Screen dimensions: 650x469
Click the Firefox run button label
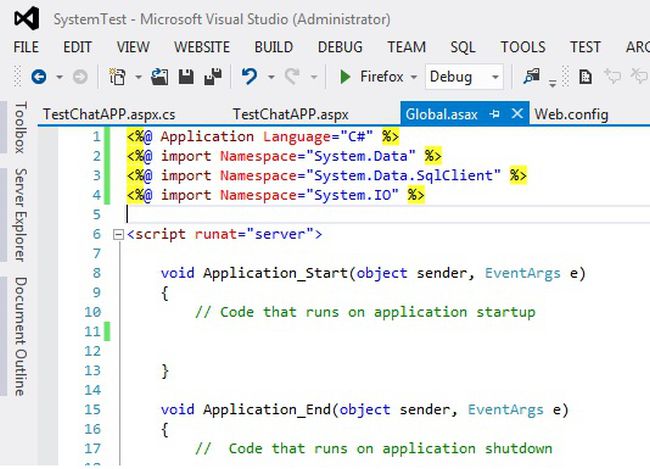pyautogui.click(x=381, y=77)
